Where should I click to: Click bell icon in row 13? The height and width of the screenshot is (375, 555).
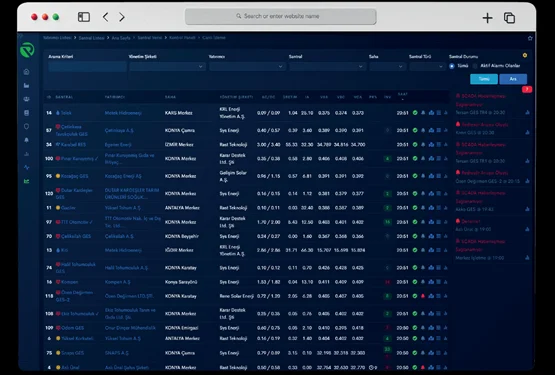point(423,250)
